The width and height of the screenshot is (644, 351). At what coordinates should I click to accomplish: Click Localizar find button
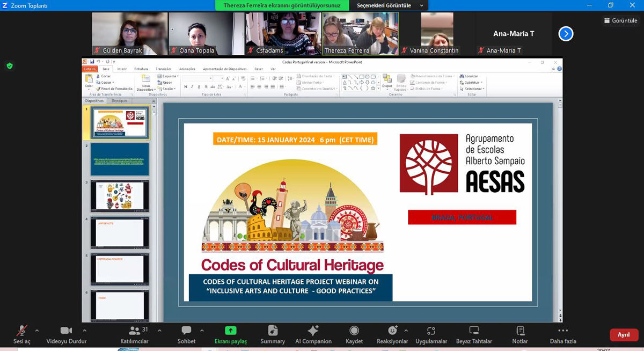(469, 76)
